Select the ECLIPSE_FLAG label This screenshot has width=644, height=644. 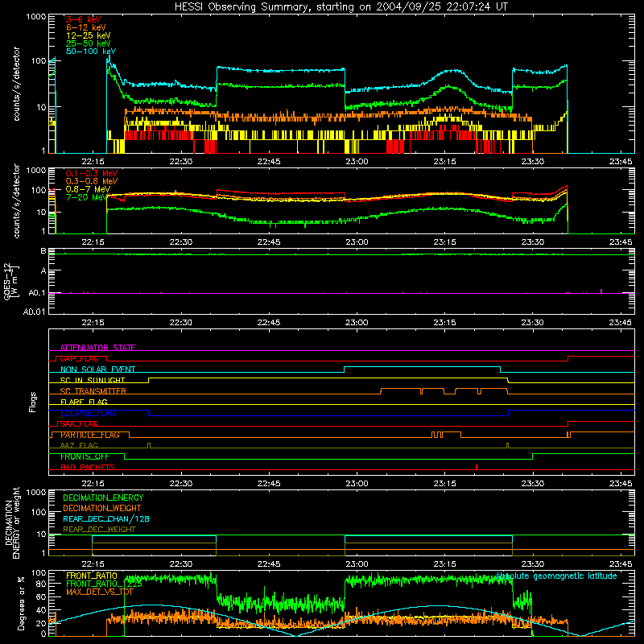tap(88, 413)
